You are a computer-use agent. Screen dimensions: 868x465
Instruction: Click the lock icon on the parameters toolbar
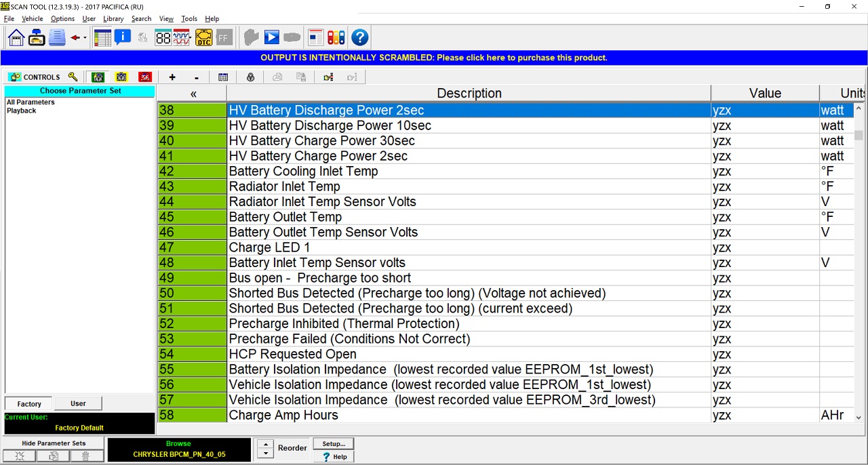pos(250,77)
